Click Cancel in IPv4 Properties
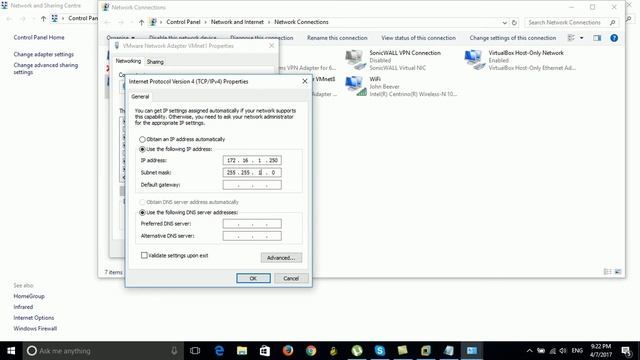 [291, 278]
